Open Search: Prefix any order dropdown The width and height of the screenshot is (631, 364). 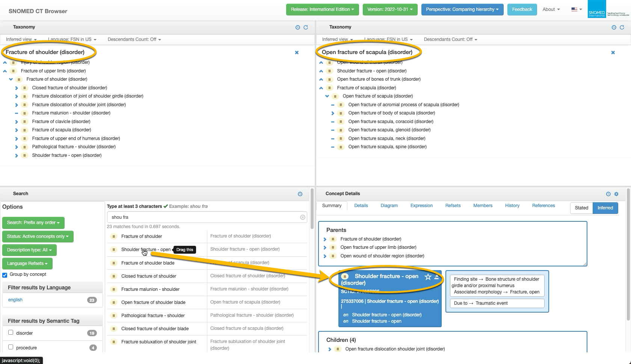click(33, 223)
